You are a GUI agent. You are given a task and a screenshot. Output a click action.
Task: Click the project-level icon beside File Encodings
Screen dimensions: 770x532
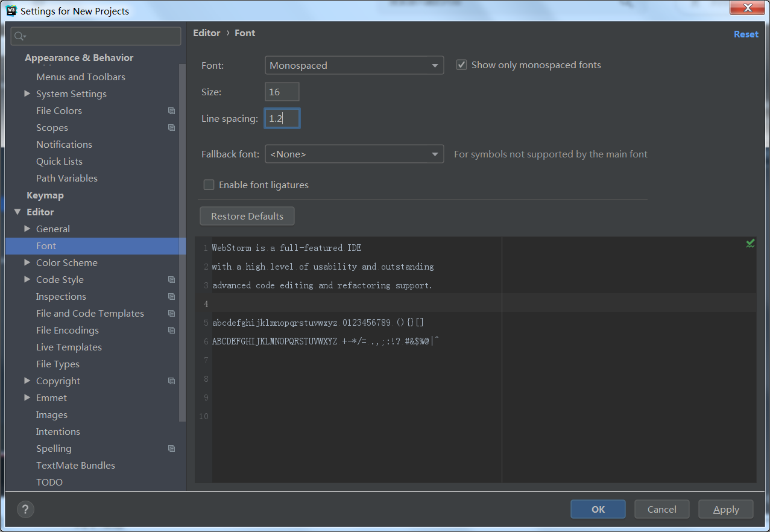tap(172, 331)
